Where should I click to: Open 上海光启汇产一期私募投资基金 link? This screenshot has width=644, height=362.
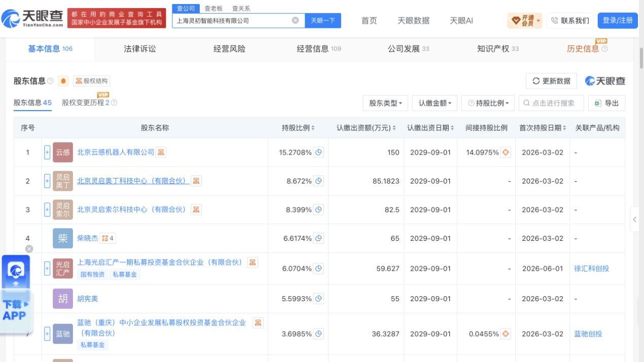click(x=160, y=262)
